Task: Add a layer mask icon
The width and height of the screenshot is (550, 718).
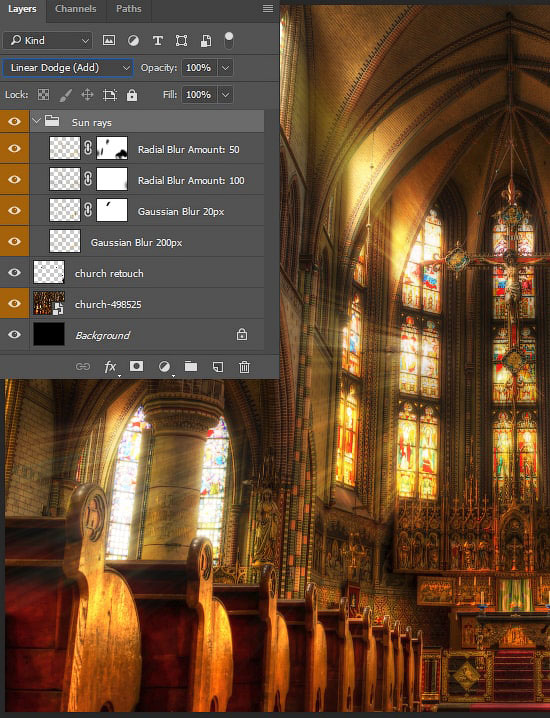Action: pyautogui.click(x=136, y=366)
